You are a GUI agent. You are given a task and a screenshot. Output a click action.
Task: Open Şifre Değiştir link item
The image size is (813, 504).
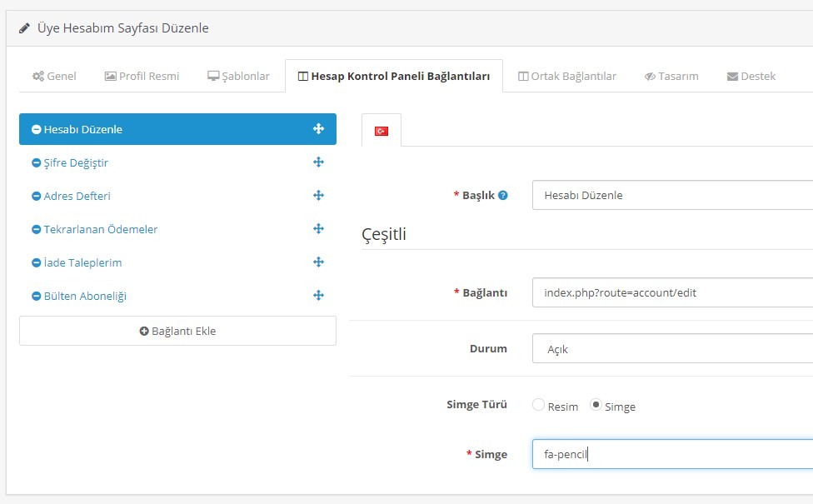click(x=178, y=162)
